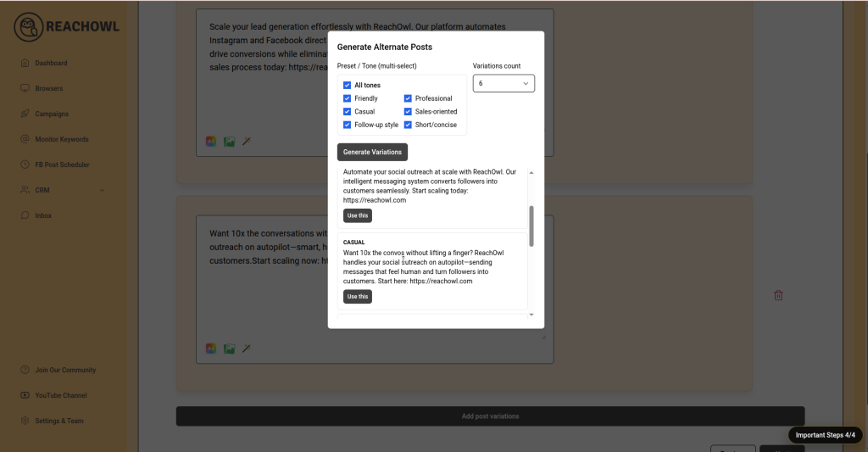Click the colorful media icon in first post
The width and height of the screenshot is (868, 452).
point(211,142)
